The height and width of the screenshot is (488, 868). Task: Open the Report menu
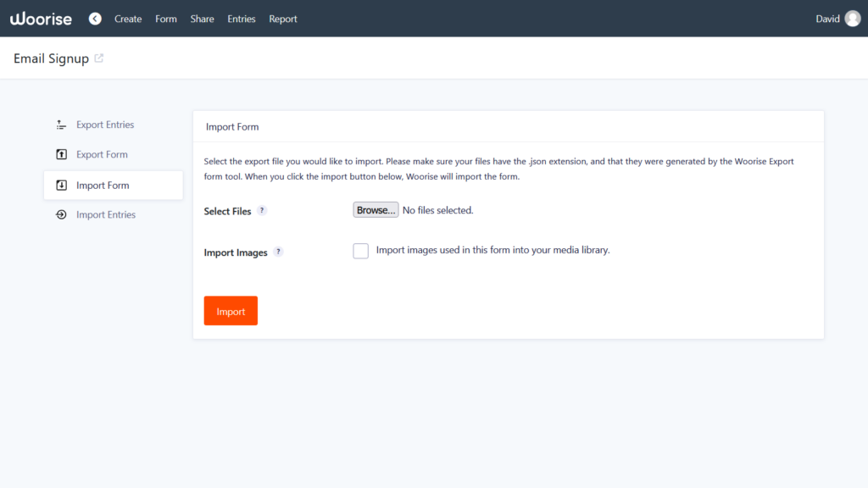point(283,18)
